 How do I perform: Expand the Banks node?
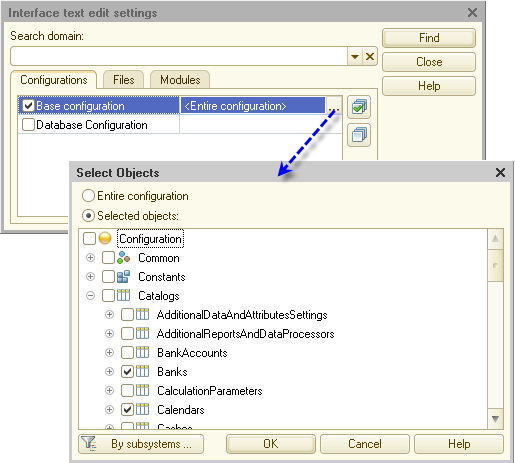tap(109, 372)
